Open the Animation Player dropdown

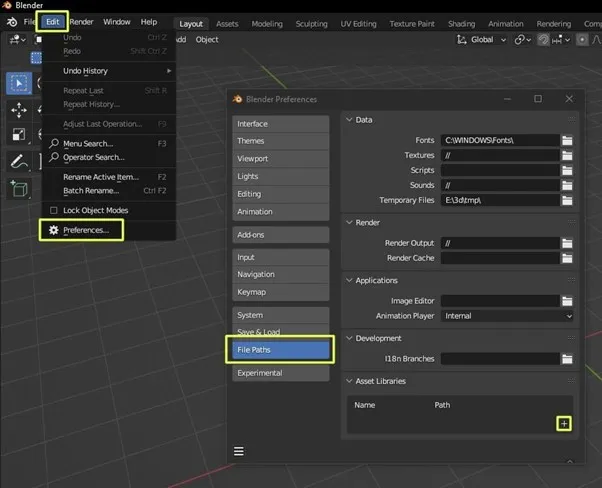pyautogui.click(x=507, y=316)
